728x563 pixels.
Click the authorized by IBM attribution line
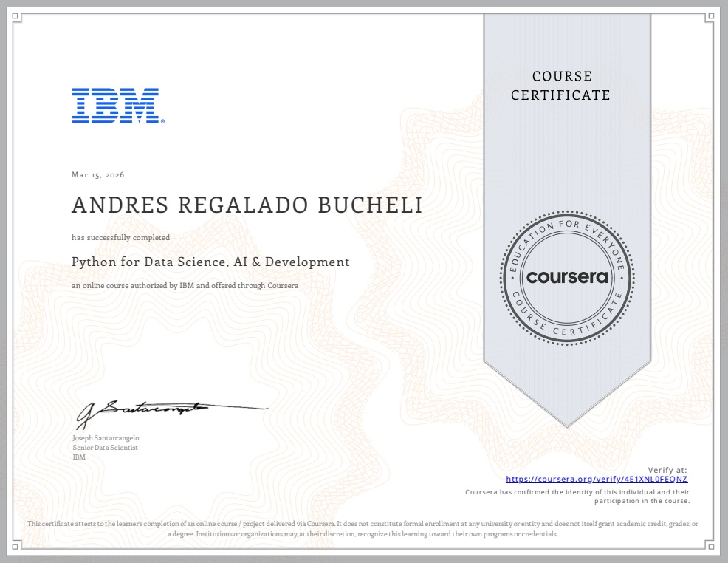click(x=185, y=284)
